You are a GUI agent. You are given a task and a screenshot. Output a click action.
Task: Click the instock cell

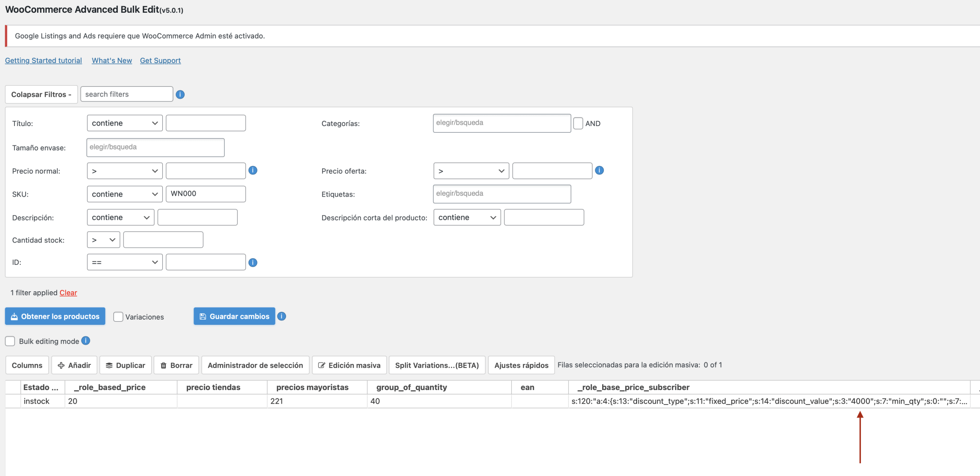click(43, 401)
